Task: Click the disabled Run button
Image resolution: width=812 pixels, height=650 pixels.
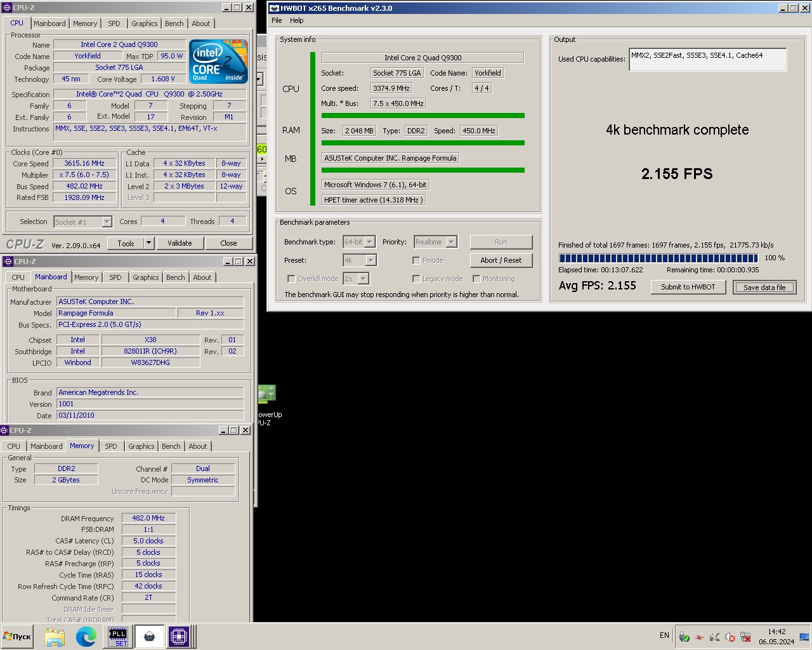Action: [x=501, y=242]
